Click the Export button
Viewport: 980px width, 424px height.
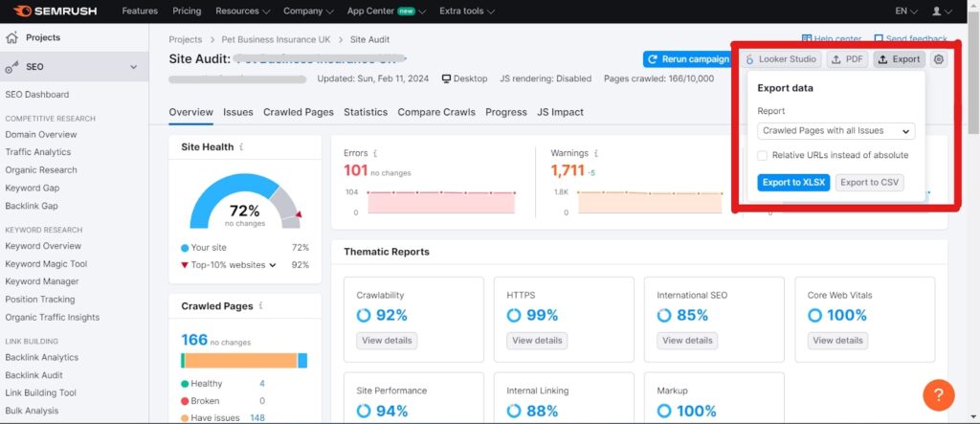pyautogui.click(x=899, y=59)
